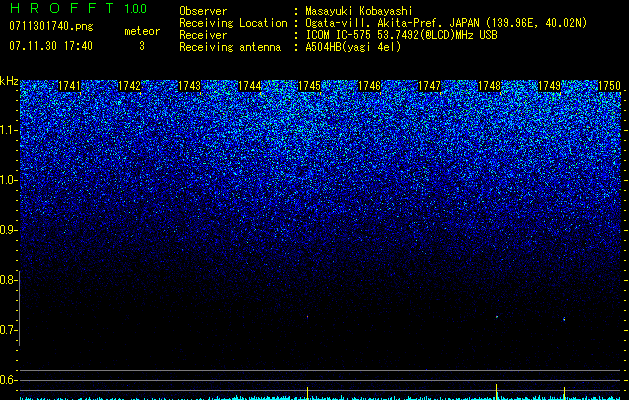
Task: Click the HROFFT 1.0.0 title text
Action: (79, 8)
